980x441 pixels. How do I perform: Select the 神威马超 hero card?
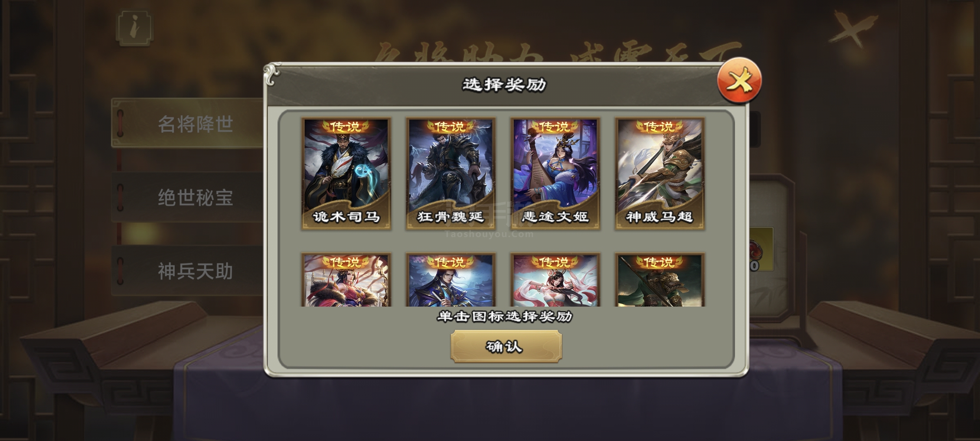coord(660,174)
